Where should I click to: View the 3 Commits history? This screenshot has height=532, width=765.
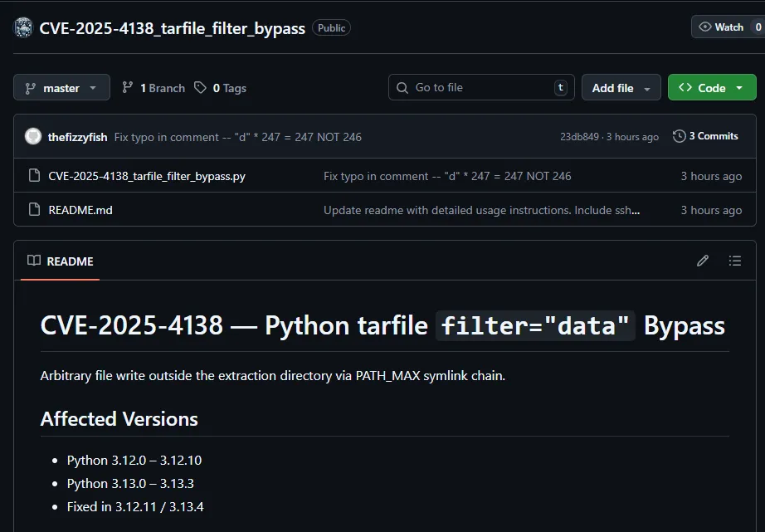[x=713, y=136]
